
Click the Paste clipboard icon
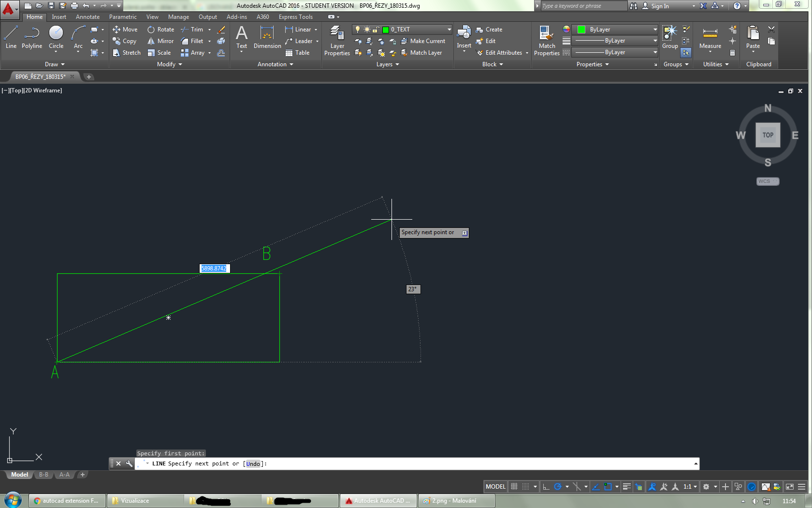pos(753,37)
